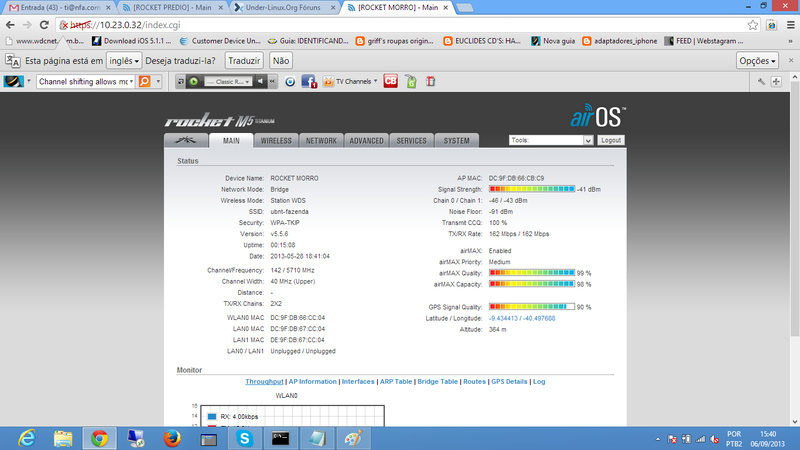The height and width of the screenshot is (450, 800).
Task: Open the Routes monitor link
Action: click(474, 382)
